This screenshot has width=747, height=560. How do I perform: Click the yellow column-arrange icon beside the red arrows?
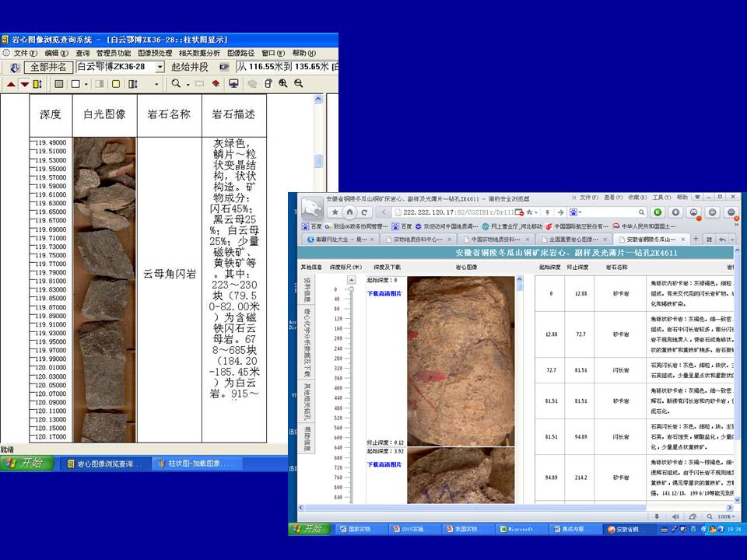click(x=37, y=84)
